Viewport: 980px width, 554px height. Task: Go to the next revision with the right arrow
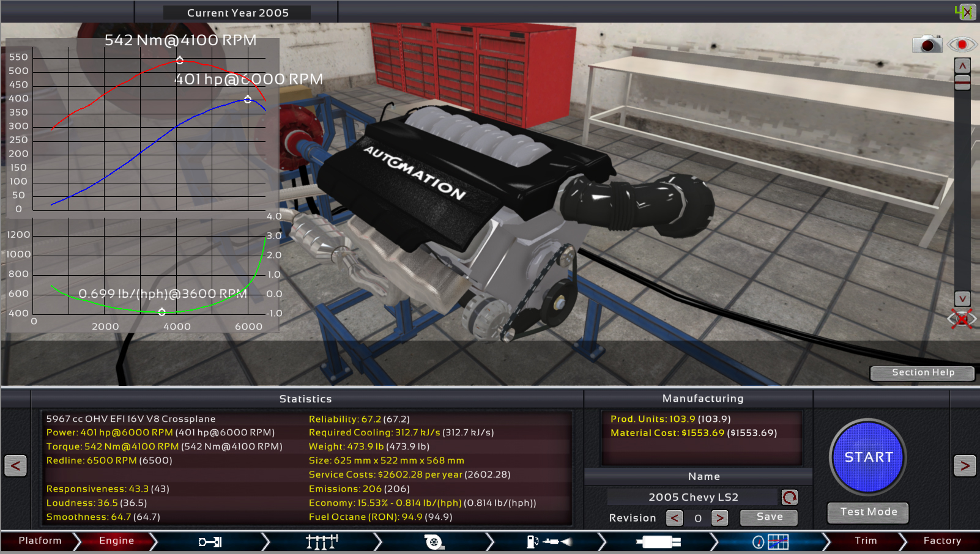[x=720, y=519]
